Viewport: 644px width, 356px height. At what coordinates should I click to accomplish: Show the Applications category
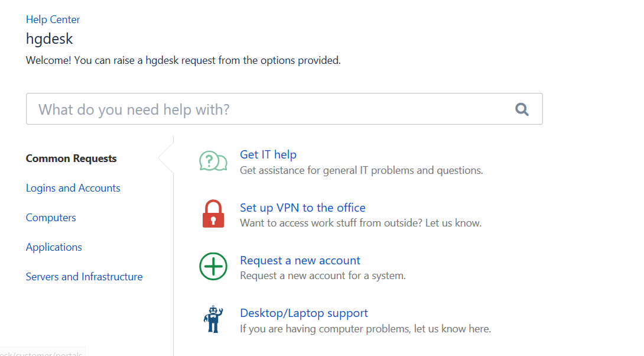click(x=54, y=247)
